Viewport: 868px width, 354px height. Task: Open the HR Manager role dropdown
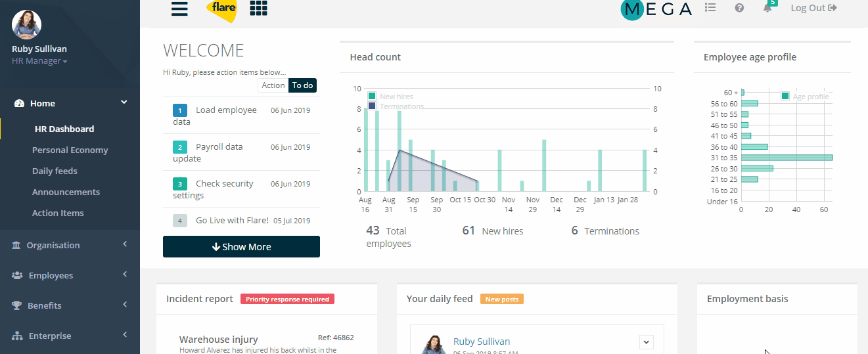point(39,61)
